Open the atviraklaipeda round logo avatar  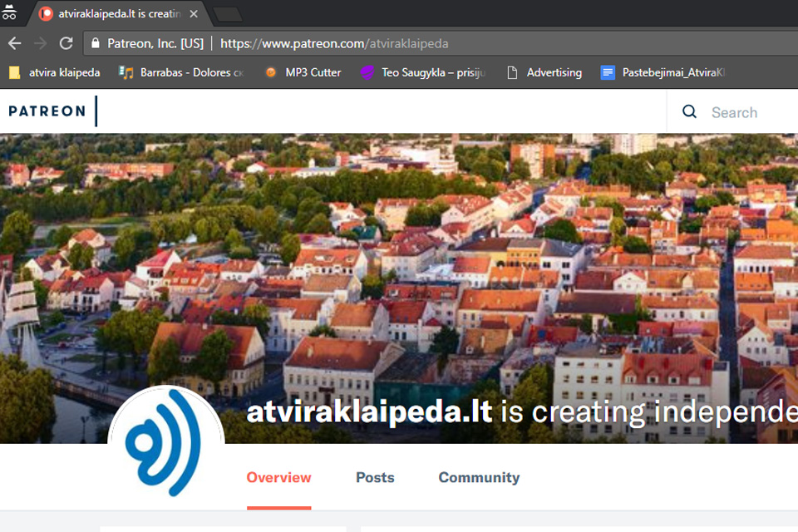click(165, 443)
